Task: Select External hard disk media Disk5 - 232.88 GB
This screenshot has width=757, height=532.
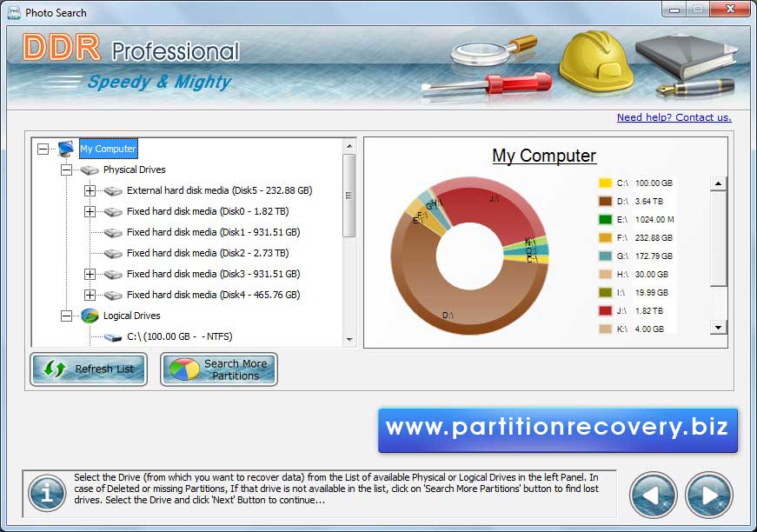Action: 220,190
